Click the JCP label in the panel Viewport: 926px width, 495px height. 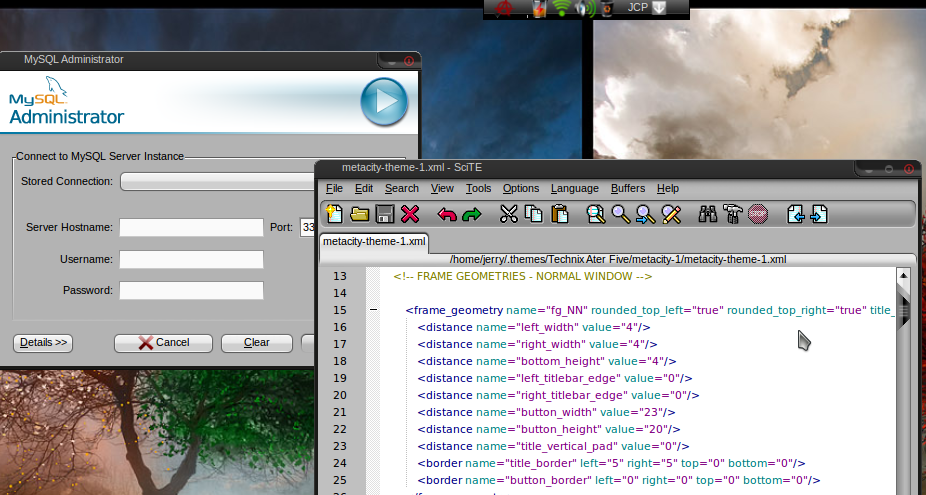click(638, 8)
